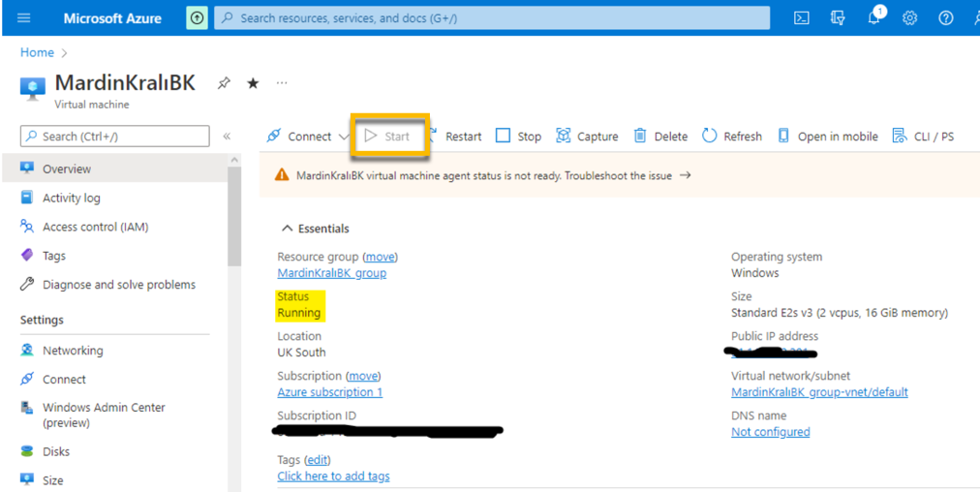Toggle the favorite star for MardinKralıBK
Image resolution: width=980 pixels, height=492 pixels.
pos(253,83)
